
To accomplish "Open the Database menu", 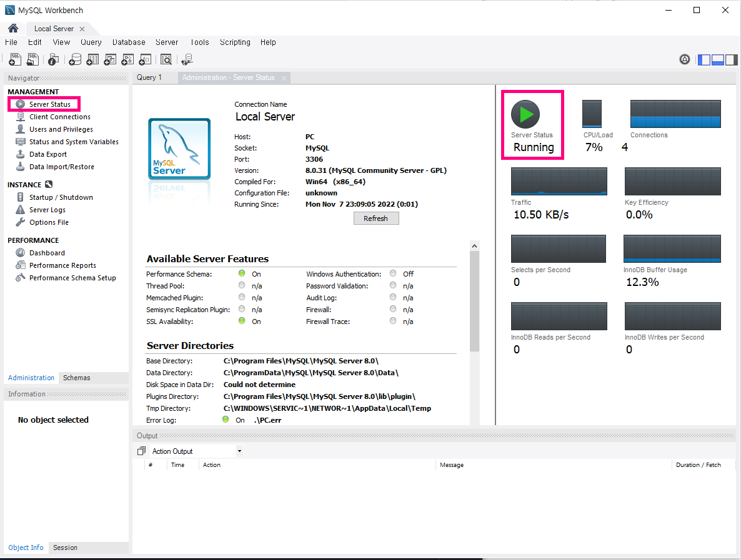I will pos(129,42).
